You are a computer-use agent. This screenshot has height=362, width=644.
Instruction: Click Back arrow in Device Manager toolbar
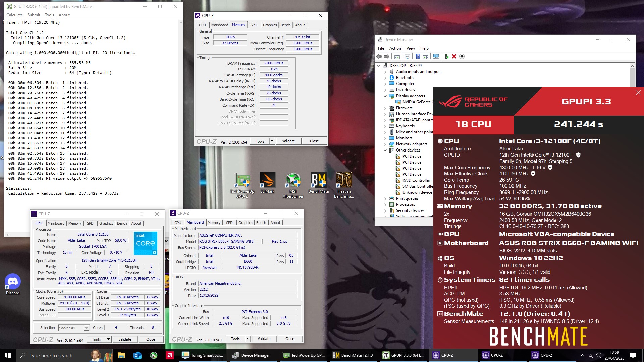click(379, 56)
